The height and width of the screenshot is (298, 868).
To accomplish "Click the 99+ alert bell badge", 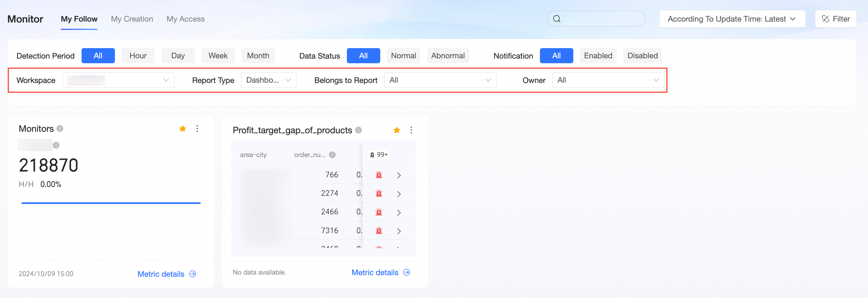I will (x=379, y=155).
